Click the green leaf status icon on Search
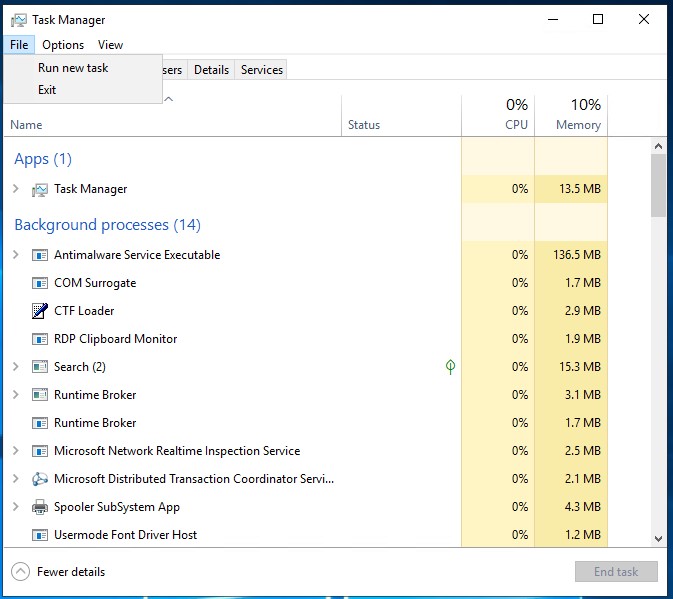Viewport: 673px width, 599px height. (450, 367)
